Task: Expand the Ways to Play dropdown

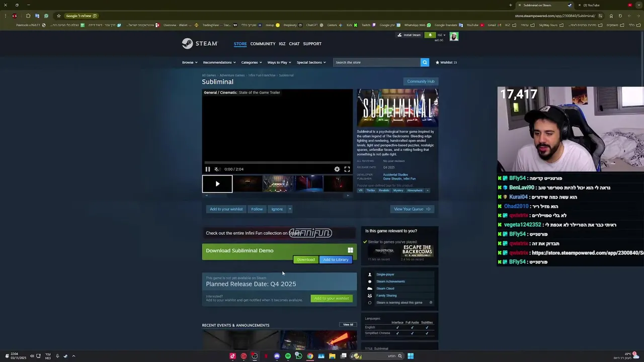Action: 279,62
